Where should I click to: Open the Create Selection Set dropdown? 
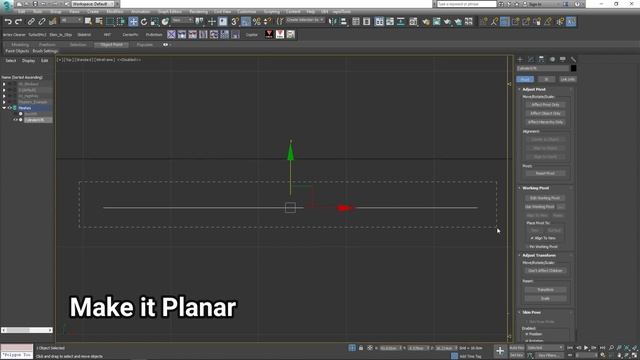(305, 20)
